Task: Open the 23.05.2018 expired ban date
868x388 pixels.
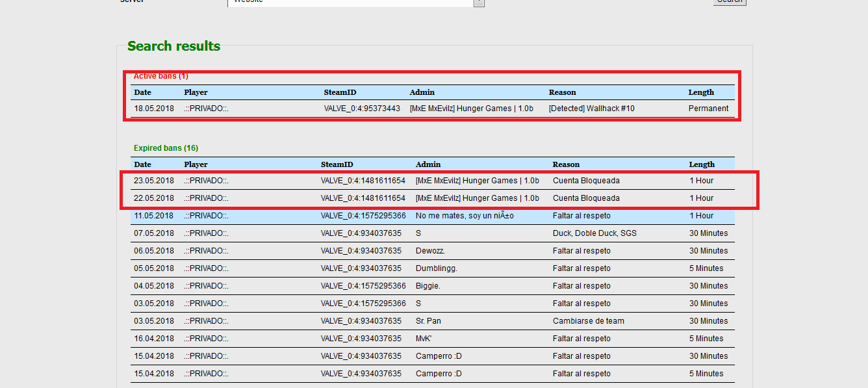Action: 154,181
